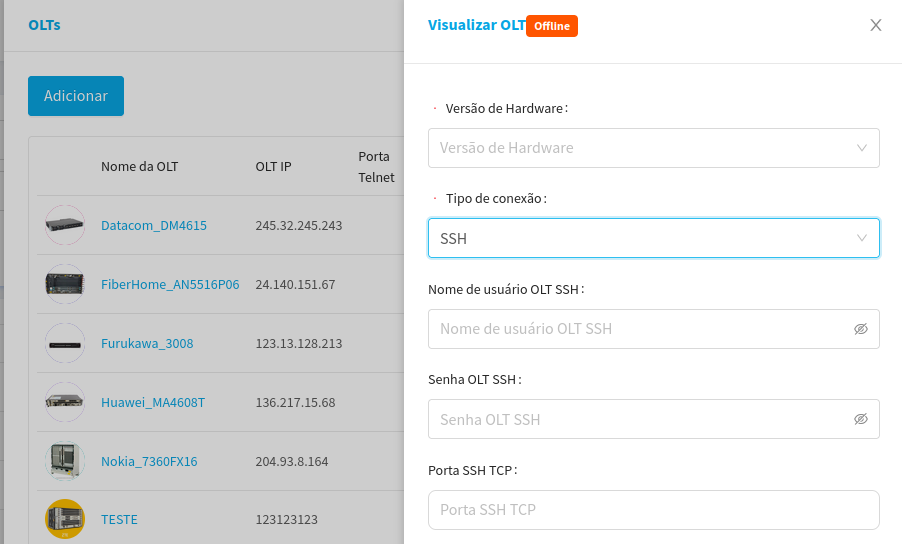Expand the Tipo de conexão SSH dropdown
The height and width of the screenshot is (544, 902).
point(653,239)
